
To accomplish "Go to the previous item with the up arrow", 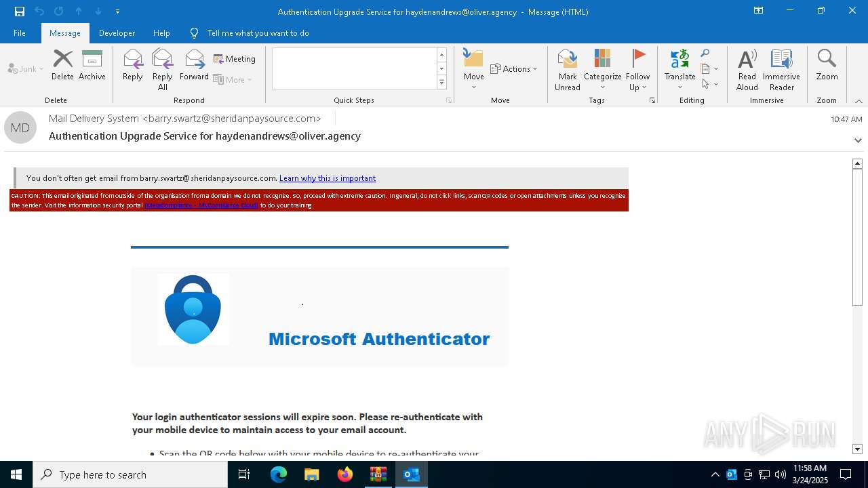I will tap(79, 12).
